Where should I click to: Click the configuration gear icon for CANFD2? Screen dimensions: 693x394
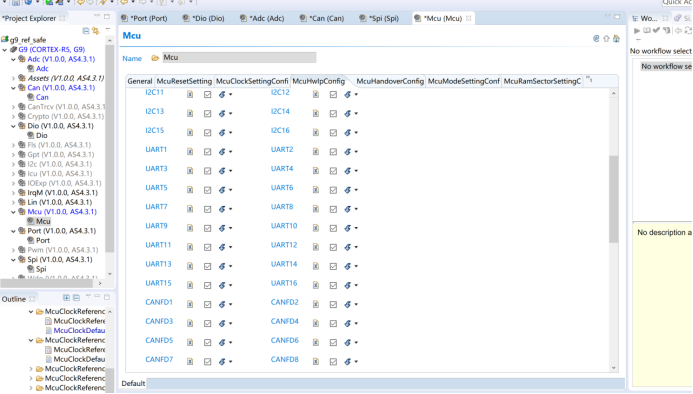click(348, 304)
